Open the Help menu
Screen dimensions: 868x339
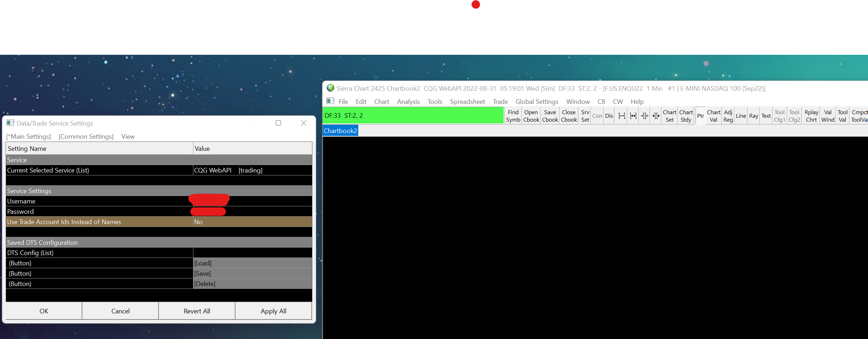(x=637, y=102)
